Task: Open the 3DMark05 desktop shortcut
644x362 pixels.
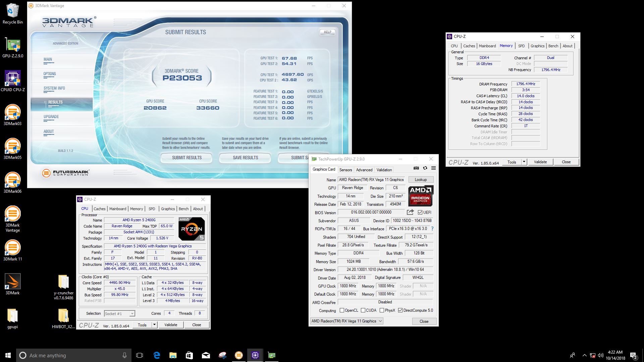Action: [x=13, y=149]
